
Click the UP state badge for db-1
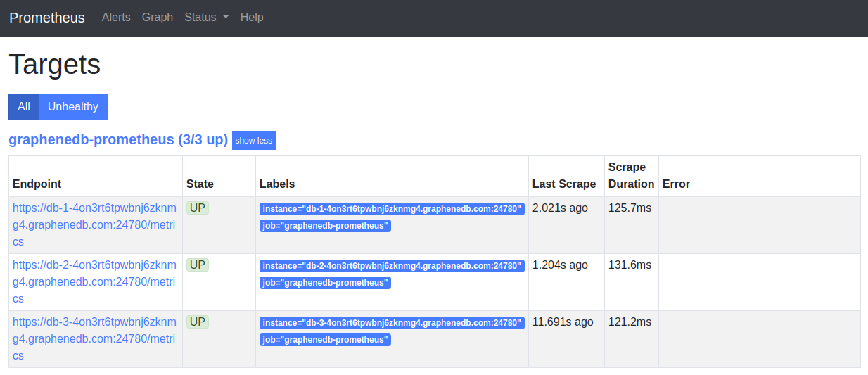click(x=198, y=208)
